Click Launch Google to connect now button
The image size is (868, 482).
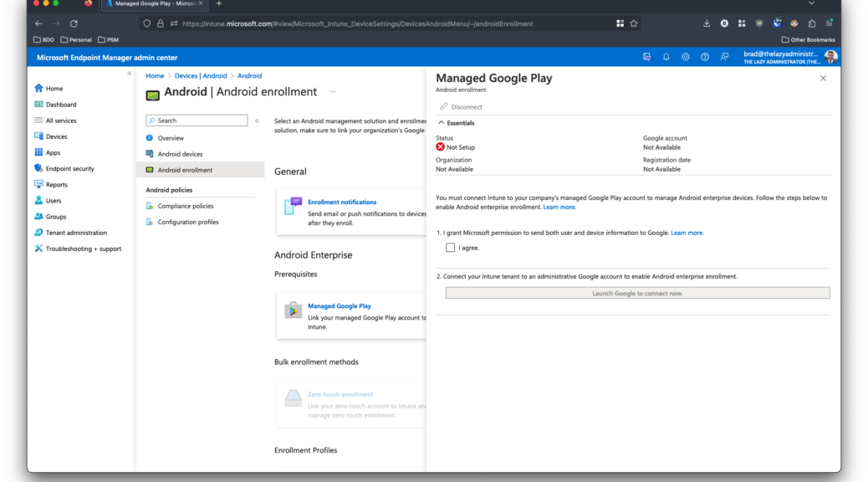point(637,293)
